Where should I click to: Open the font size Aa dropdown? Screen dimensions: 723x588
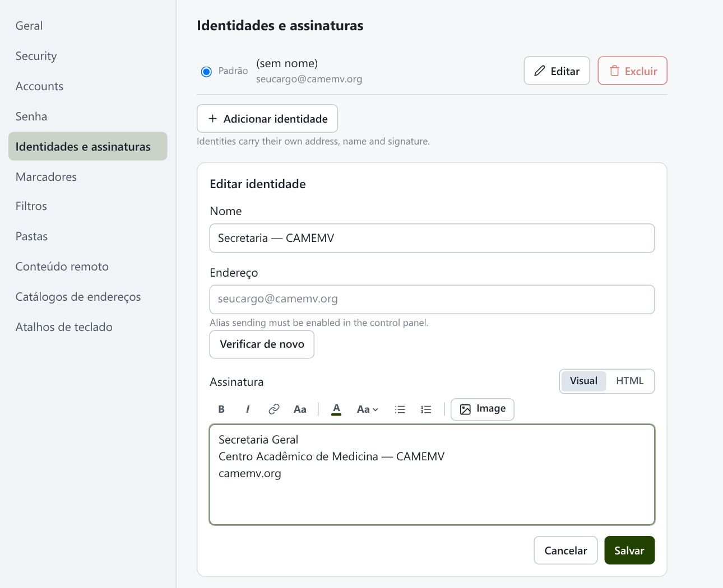[367, 409]
